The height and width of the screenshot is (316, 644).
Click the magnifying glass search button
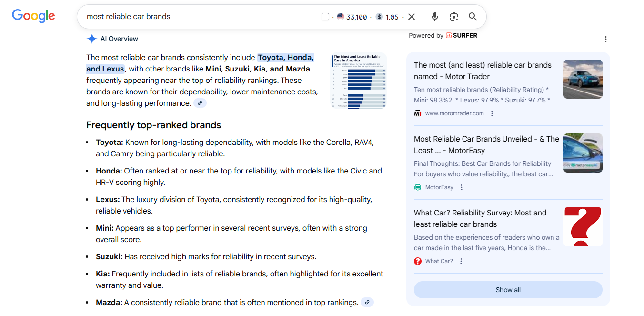pyautogui.click(x=473, y=17)
